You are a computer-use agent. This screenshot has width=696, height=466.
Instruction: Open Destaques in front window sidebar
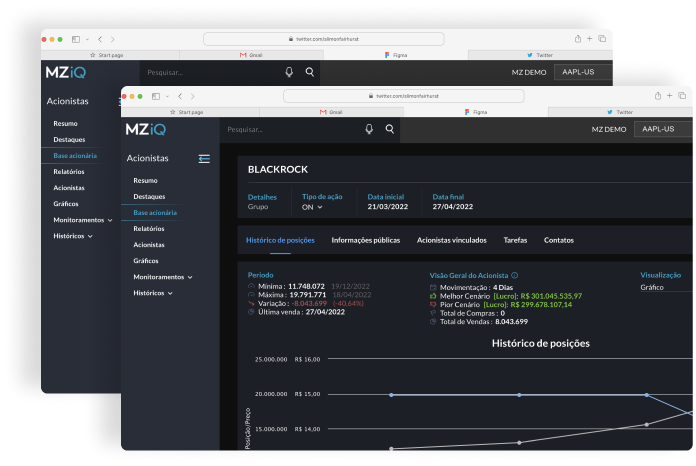149,197
